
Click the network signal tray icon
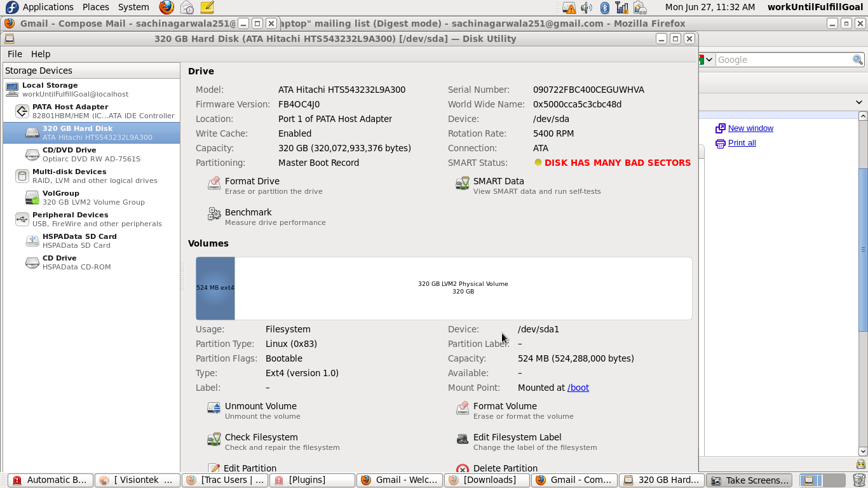[x=622, y=8]
